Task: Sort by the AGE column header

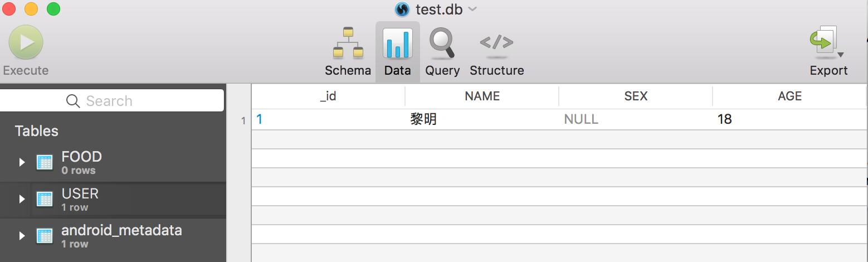Action: point(789,96)
